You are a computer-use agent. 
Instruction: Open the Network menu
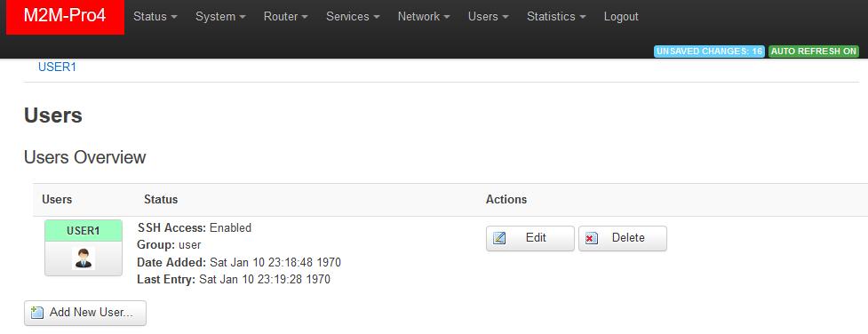coord(424,17)
